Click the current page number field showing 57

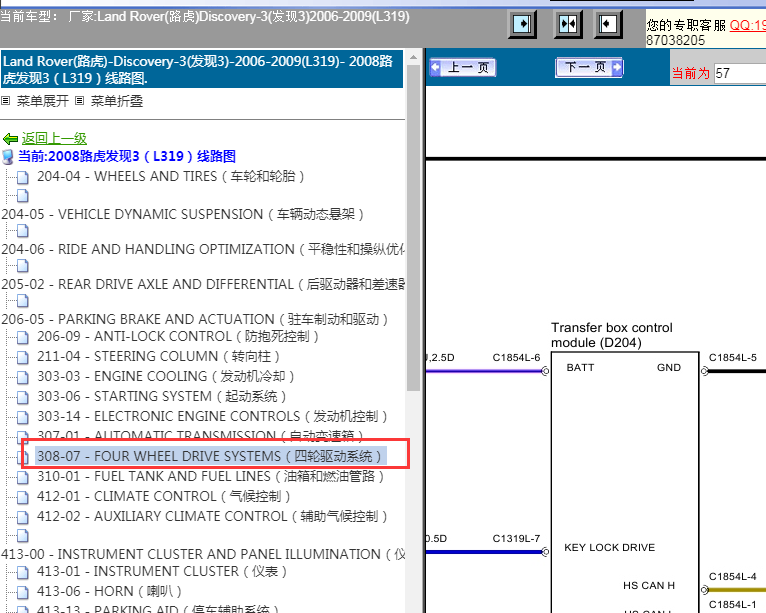pyautogui.click(x=740, y=73)
